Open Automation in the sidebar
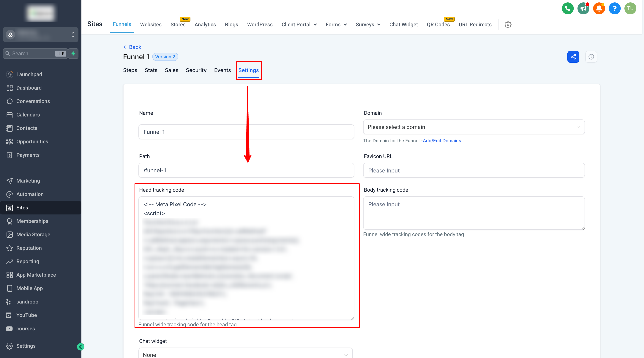This screenshot has width=644, height=358. click(x=30, y=194)
